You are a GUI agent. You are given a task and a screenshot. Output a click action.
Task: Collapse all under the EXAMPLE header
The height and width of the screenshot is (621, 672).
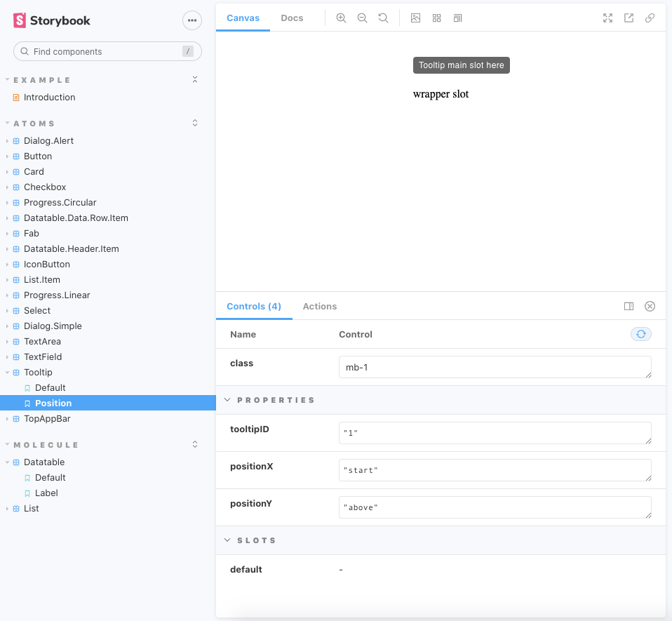tap(195, 80)
